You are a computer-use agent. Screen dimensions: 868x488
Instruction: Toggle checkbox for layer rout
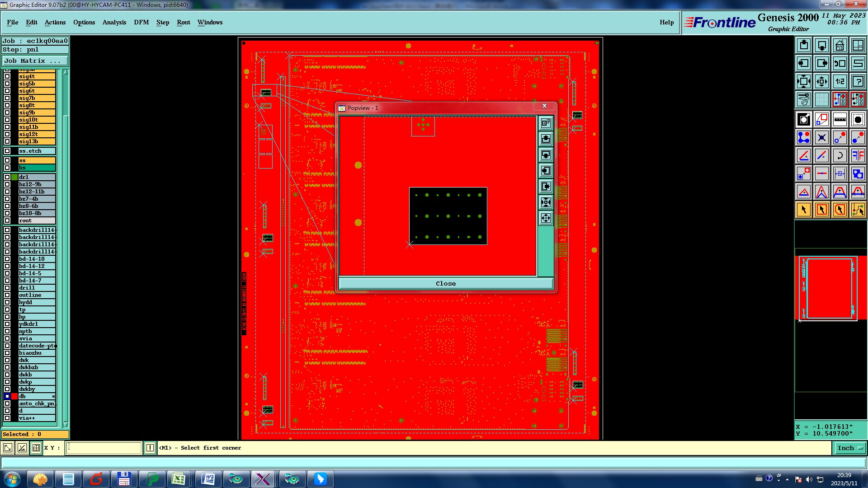[x=7, y=221]
